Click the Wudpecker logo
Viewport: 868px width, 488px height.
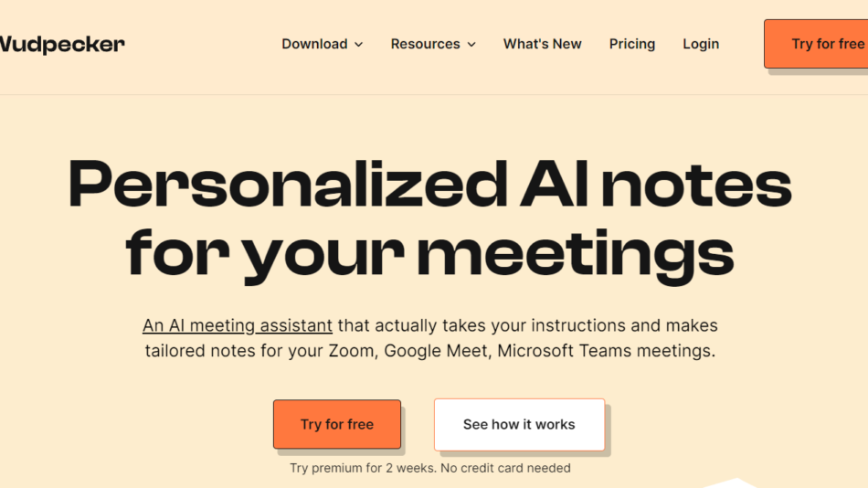(62, 44)
